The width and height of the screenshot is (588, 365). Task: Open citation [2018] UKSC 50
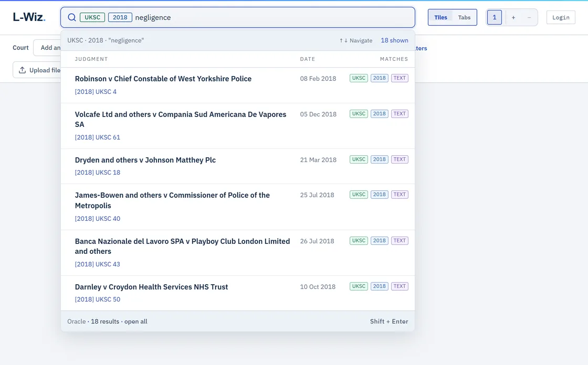98,299
